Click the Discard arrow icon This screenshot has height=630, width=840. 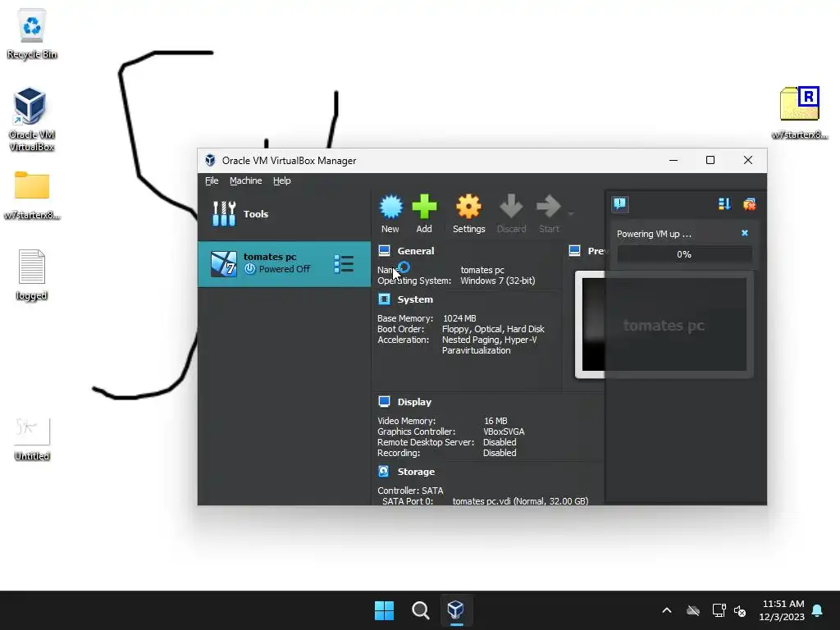[511, 207]
